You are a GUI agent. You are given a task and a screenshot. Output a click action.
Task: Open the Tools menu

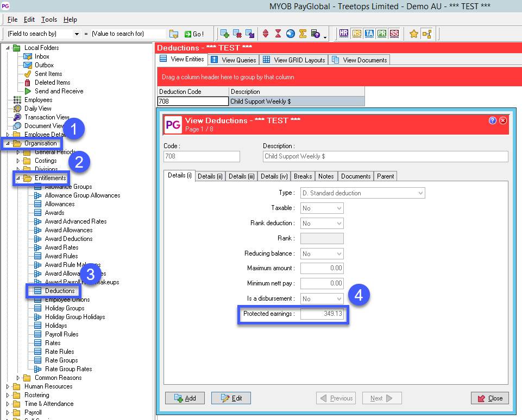pos(49,20)
